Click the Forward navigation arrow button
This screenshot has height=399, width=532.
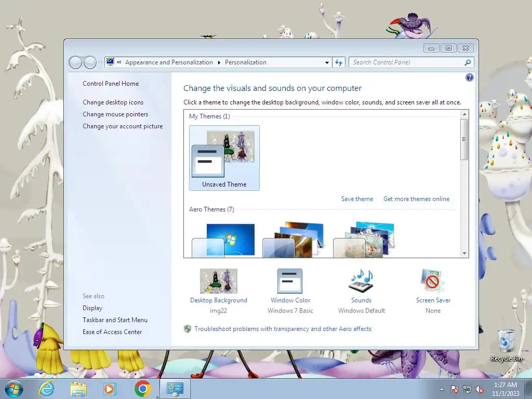click(90, 62)
